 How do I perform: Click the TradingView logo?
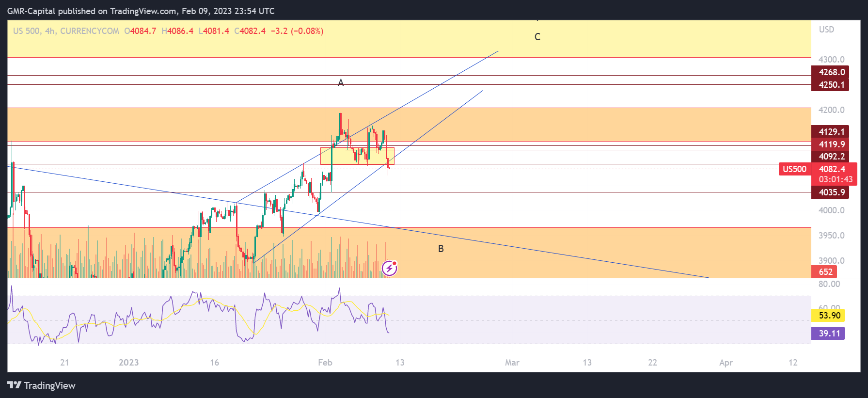[42, 385]
